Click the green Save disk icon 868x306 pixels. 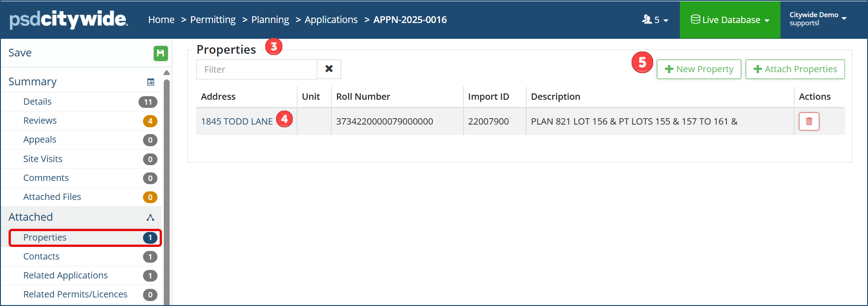tap(160, 53)
